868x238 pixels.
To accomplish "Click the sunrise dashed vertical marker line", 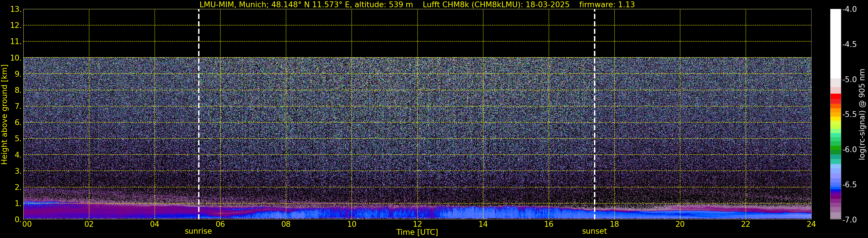I will 199,114.
